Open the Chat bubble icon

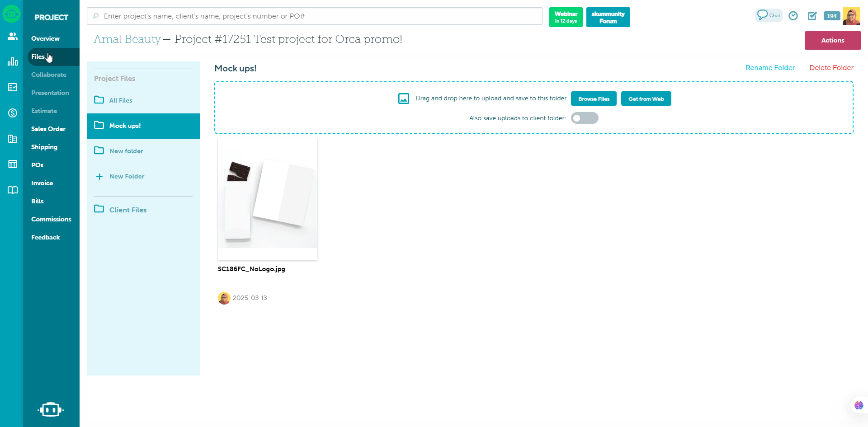pyautogui.click(x=768, y=15)
